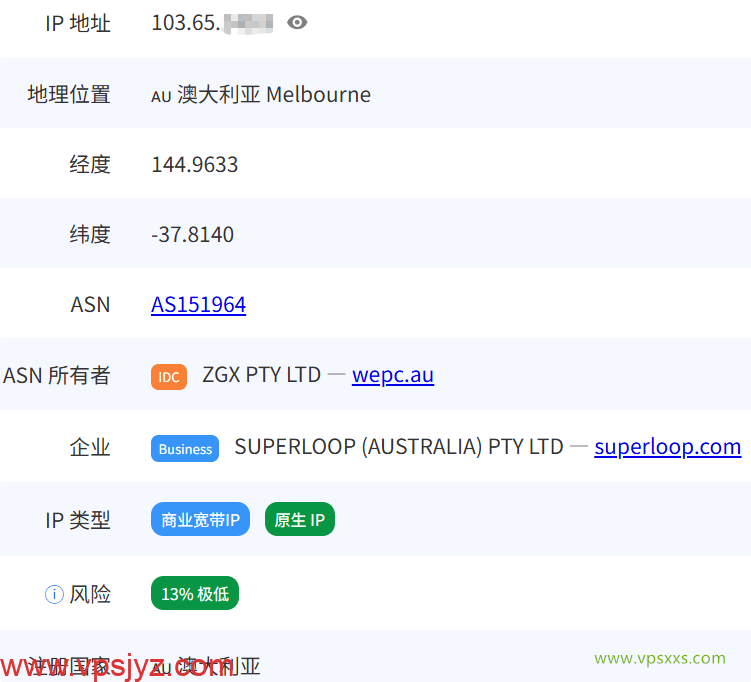Select SUPERLOOP (AUSTRALIA) PTY LTD text
This screenshot has width=751, height=682.
[x=398, y=447]
